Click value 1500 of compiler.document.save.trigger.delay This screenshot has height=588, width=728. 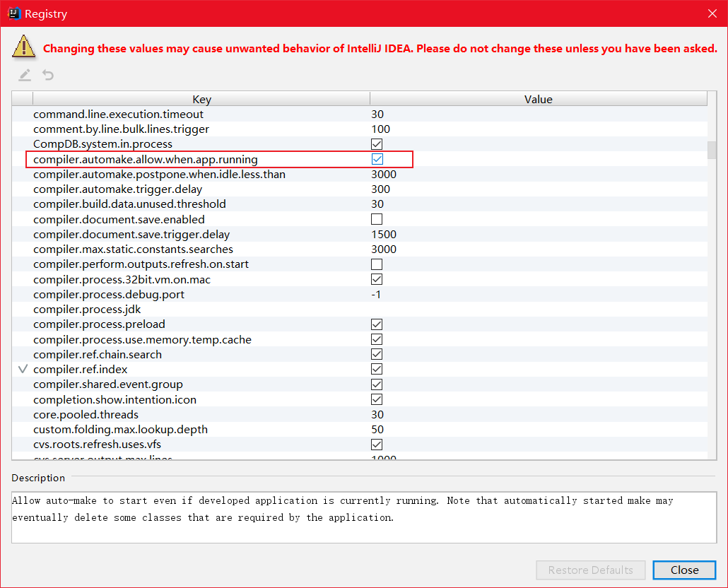click(x=384, y=235)
